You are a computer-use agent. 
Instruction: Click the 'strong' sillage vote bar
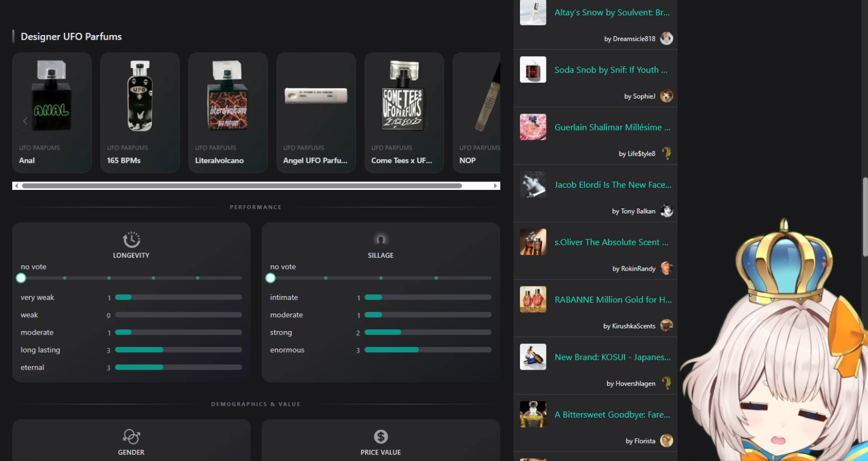(428, 332)
